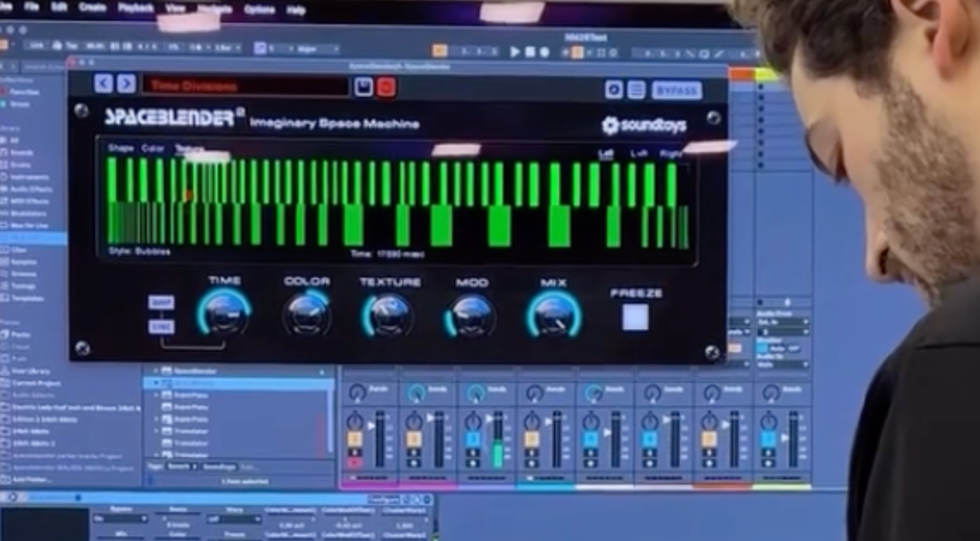The width and height of the screenshot is (980, 541).
Task: Save the preset using SpaceBlender's disk icon
Action: 363,85
